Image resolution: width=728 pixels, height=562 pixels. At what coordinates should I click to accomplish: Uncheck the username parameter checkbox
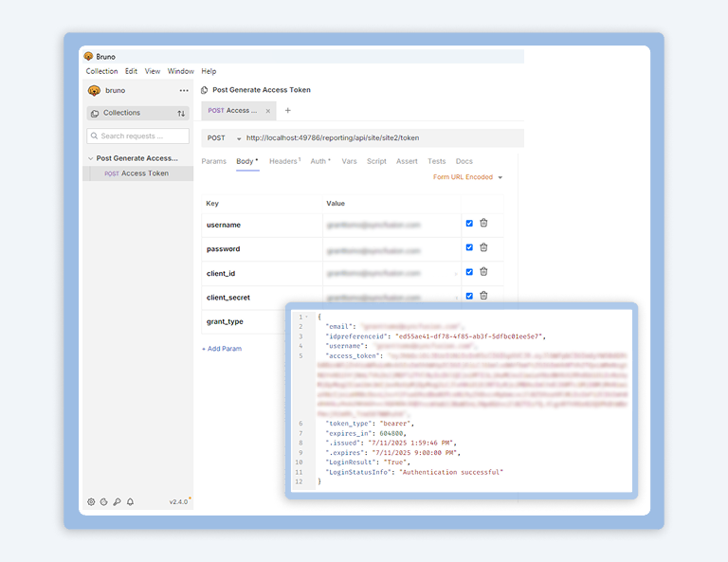[469, 224]
